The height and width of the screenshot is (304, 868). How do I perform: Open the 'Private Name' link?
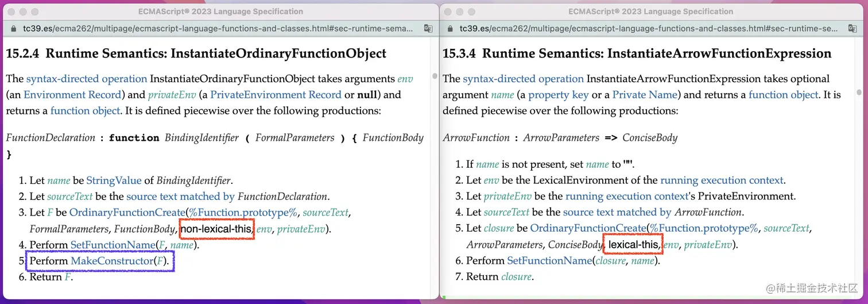tap(645, 95)
